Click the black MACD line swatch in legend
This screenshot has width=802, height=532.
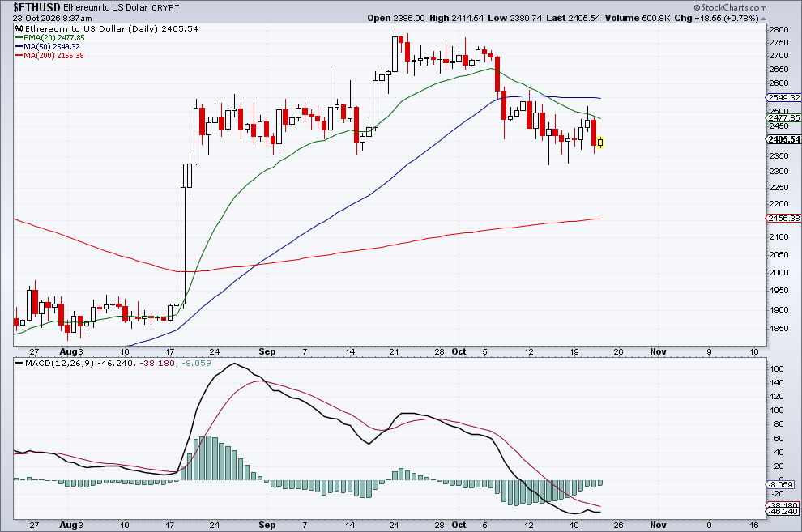pos(19,364)
